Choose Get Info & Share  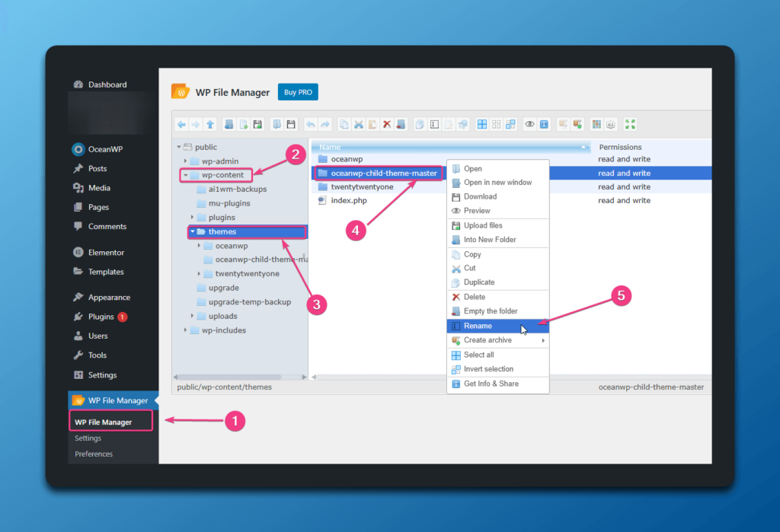[x=498, y=384]
